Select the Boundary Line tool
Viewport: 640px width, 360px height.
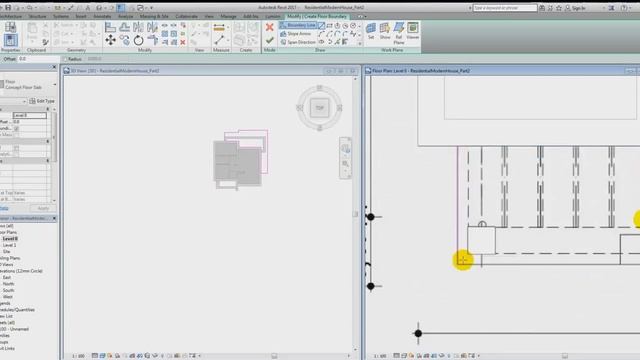click(298, 25)
